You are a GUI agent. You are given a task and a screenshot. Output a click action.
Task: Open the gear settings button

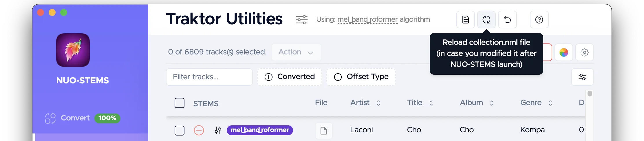[585, 52]
